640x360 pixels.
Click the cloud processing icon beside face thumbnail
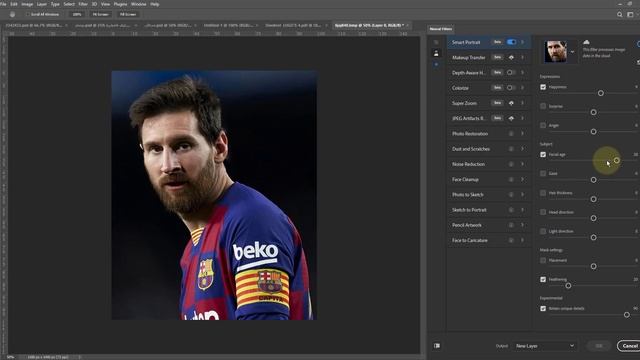pyautogui.click(x=587, y=42)
